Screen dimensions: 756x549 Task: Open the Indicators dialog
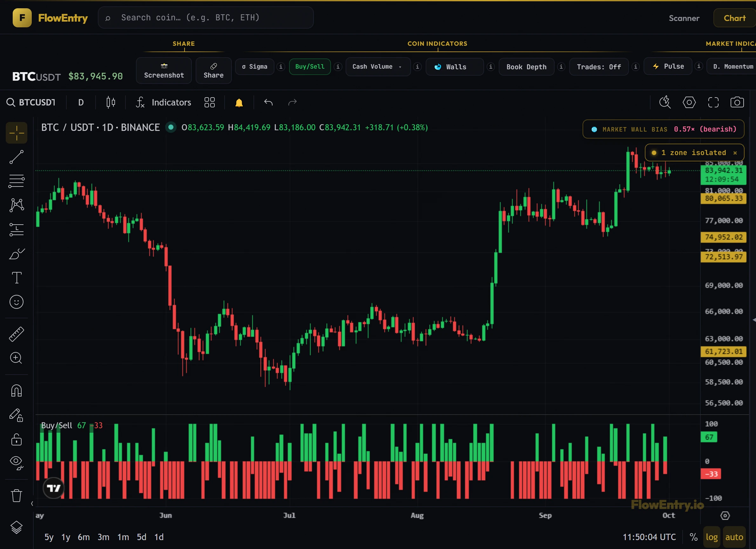pos(164,102)
